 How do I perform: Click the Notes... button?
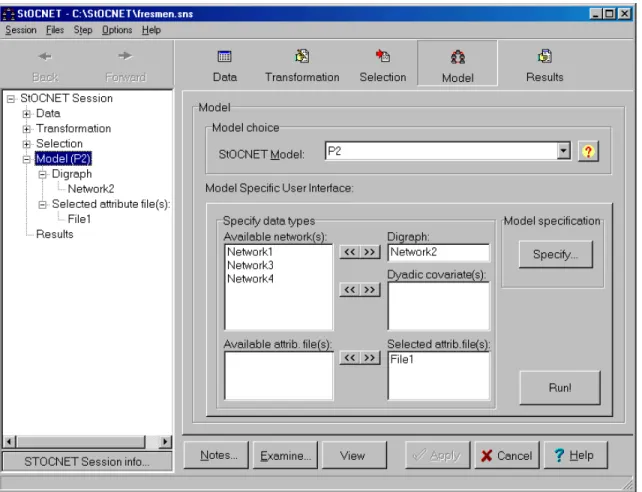216,455
